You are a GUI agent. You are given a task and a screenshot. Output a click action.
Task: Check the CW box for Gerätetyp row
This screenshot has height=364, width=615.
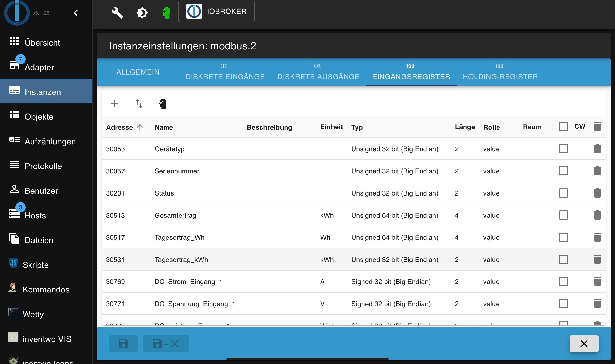pyautogui.click(x=563, y=149)
